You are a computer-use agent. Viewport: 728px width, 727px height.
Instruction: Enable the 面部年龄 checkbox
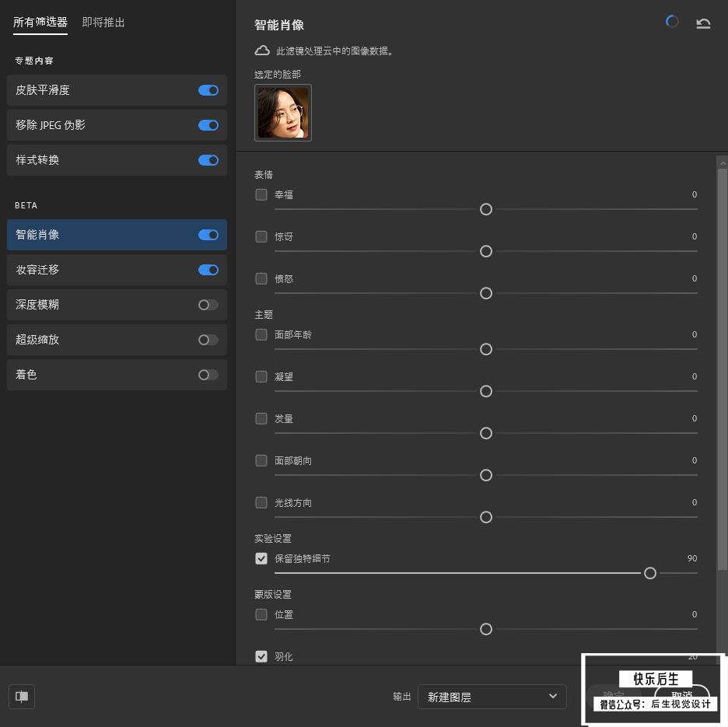tap(261, 334)
